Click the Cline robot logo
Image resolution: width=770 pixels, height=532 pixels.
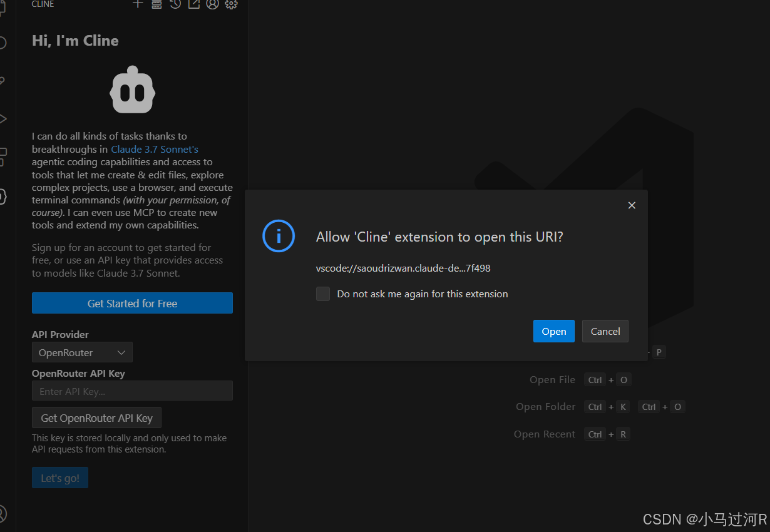(132, 90)
